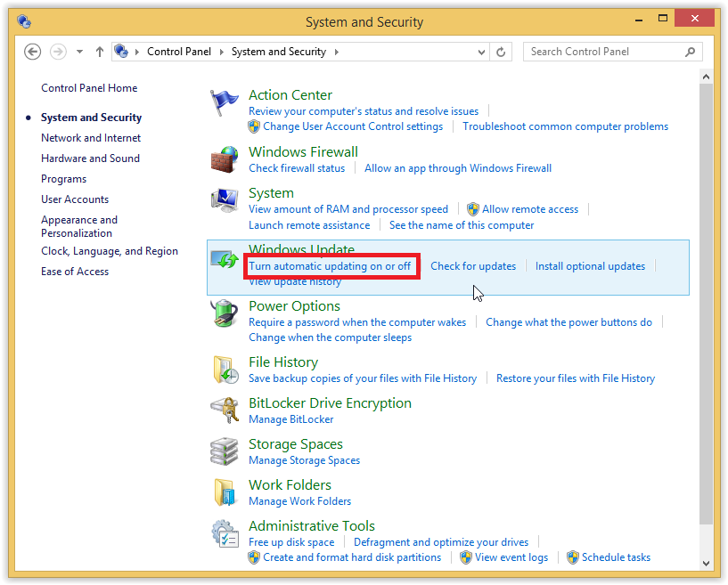Check for updates
Screen dimensions: 728x585
(473, 266)
